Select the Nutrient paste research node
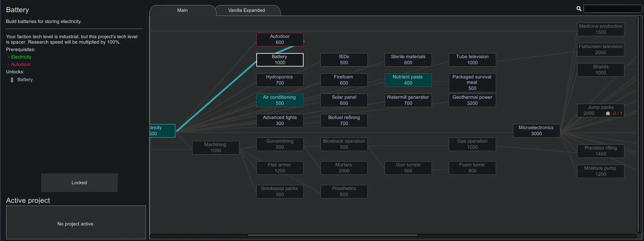This screenshot has width=644, height=241. click(408, 80)
